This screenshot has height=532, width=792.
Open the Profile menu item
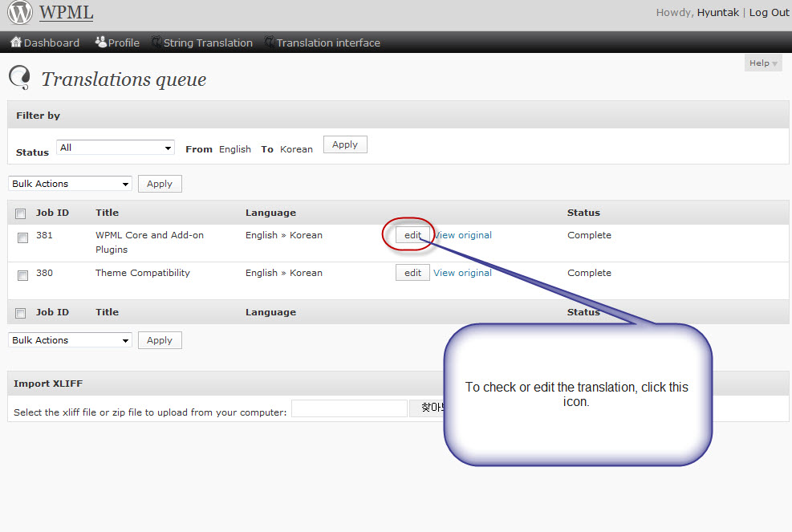point(124,43)
